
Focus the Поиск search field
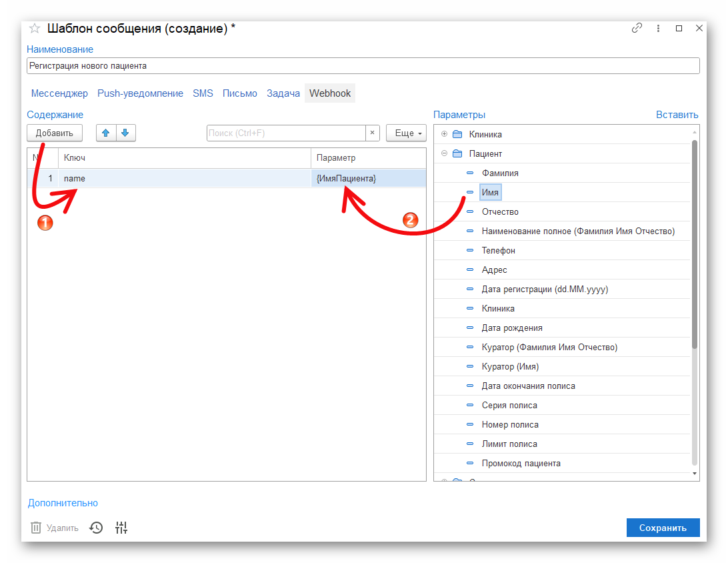(x=286, y=133)
